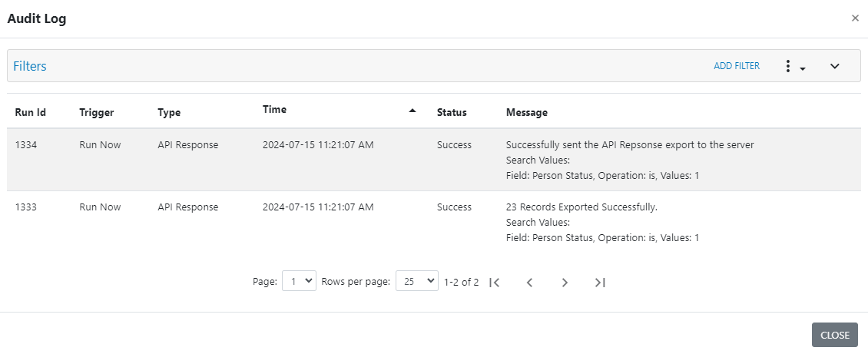Click the Message column header
This screenshot has height=354, width=868.
coord(527,112)
